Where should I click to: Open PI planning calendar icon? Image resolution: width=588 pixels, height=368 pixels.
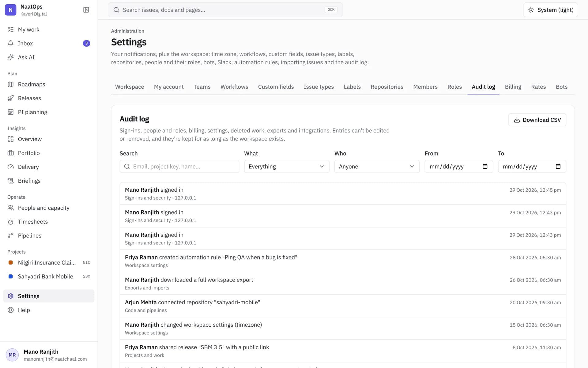click(x=11, y=112)
